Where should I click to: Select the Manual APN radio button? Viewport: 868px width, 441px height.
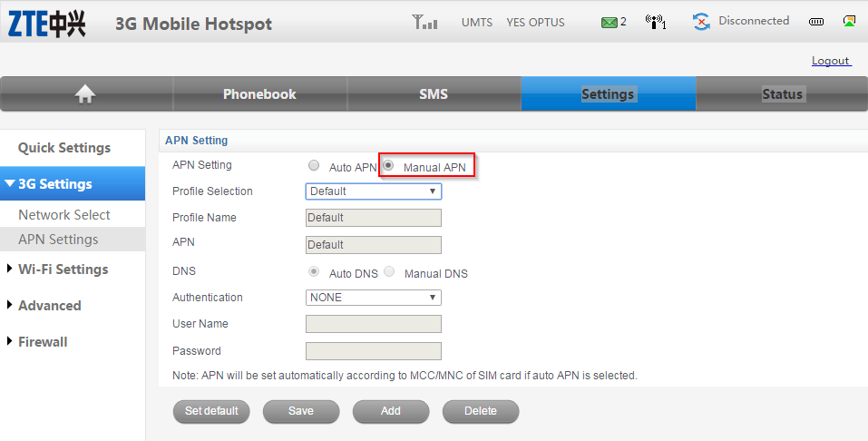(x=388, y=165)
